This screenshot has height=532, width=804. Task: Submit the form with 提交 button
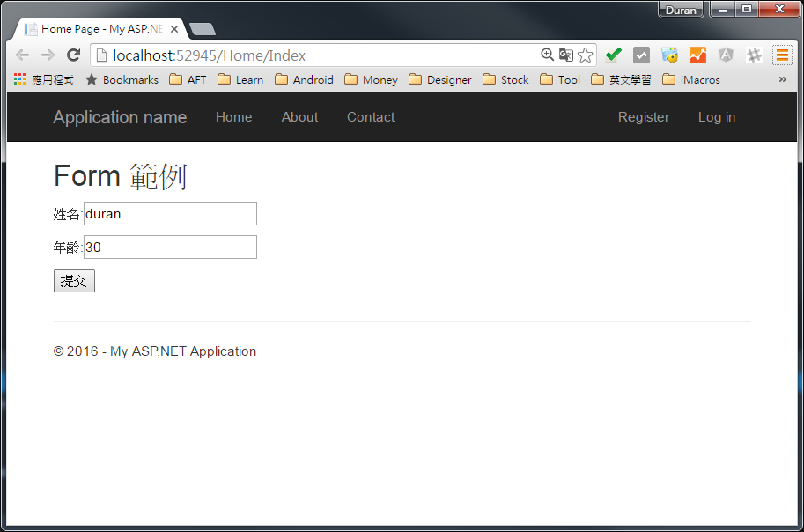tap(74, 281)
